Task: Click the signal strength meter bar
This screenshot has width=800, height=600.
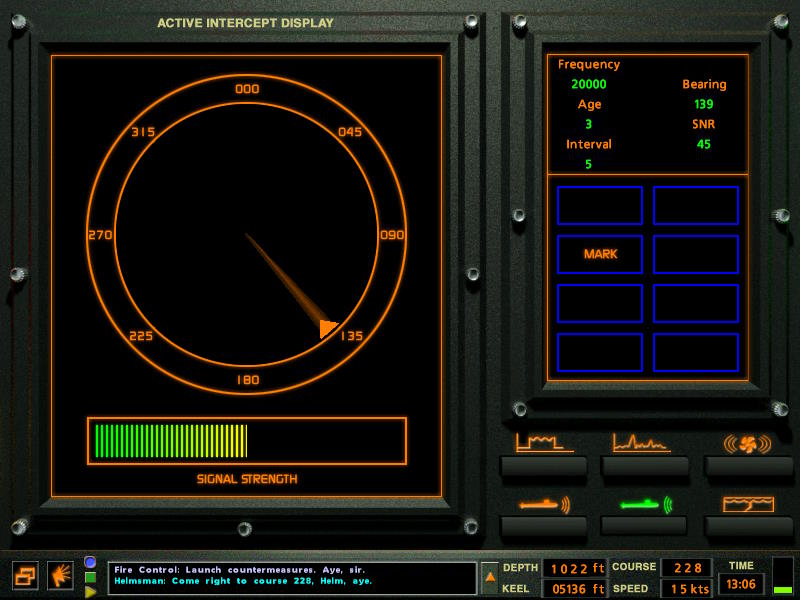Action: coord(246,441)
